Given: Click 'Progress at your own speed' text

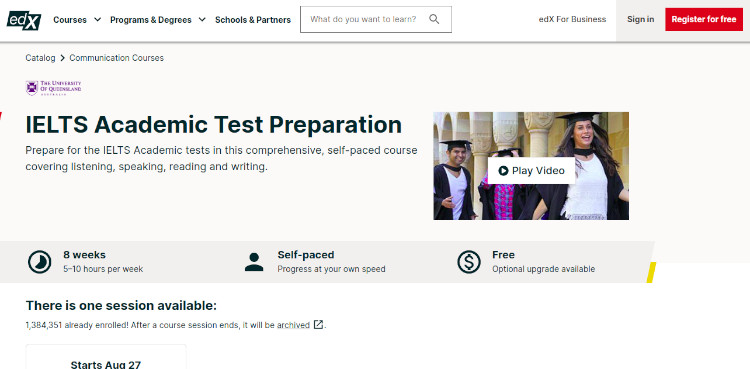Looking at the screenshot, I should (x=331, y=269).
